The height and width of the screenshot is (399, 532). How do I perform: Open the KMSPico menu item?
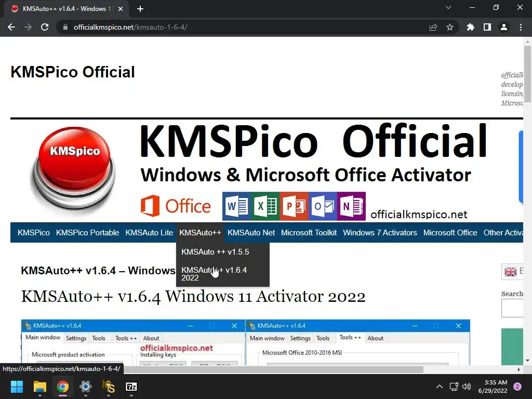(x=34, y=232)
